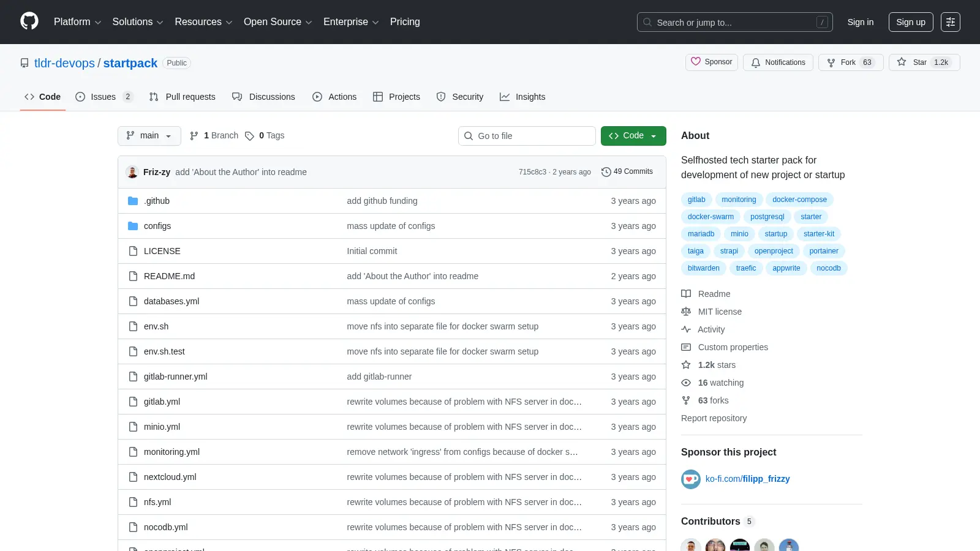980x551 pixels.
Task: Switch to the Actions tab
Action: [334, 97]
